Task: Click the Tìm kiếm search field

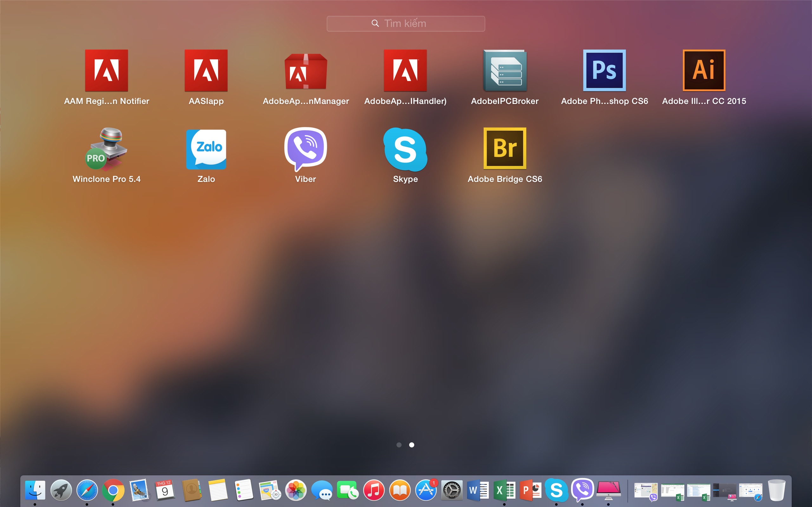Action: (x=406, y=23)
